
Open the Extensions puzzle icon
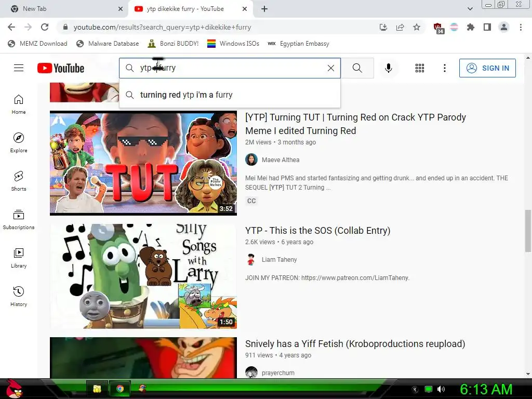tap(471, 27)
